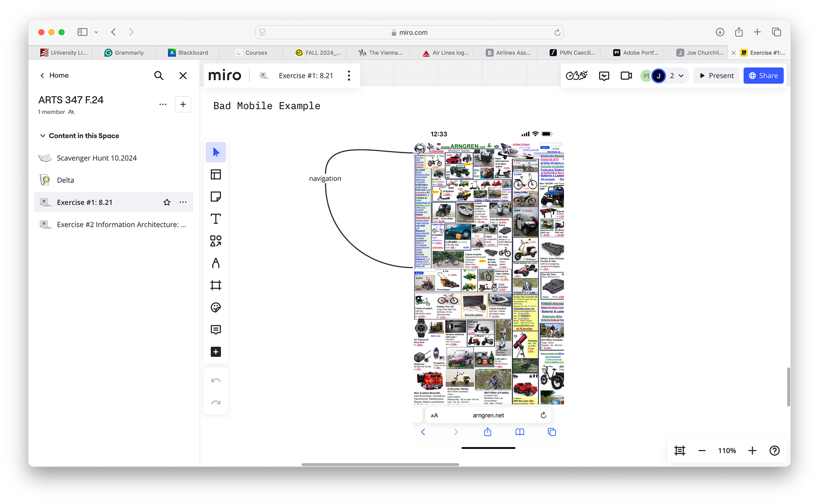Click the miro.com address bar
The height and width of the screenshot is (504, 819).
(409, 32)
